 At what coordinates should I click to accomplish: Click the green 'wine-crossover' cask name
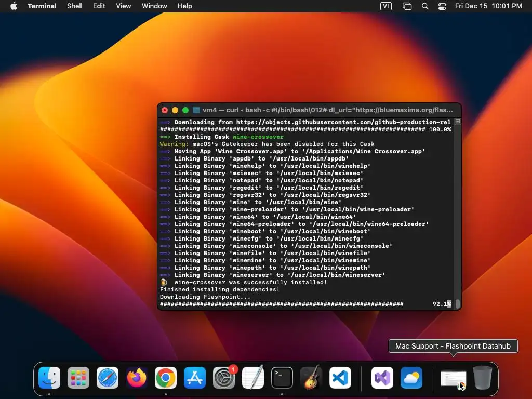[x=258, y=137]
